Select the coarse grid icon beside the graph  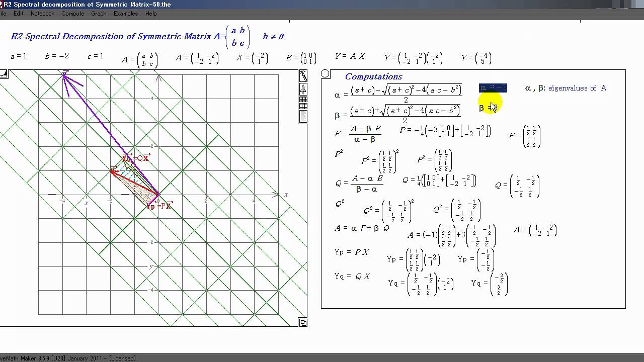[x=303, y=107]
